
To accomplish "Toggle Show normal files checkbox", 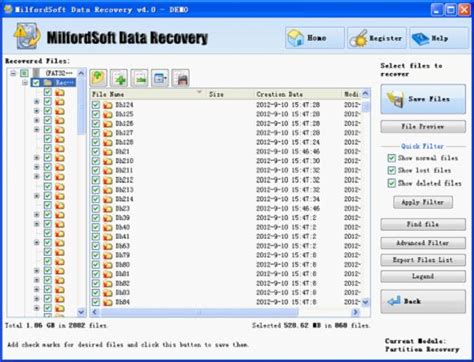I will coord(391,158).
